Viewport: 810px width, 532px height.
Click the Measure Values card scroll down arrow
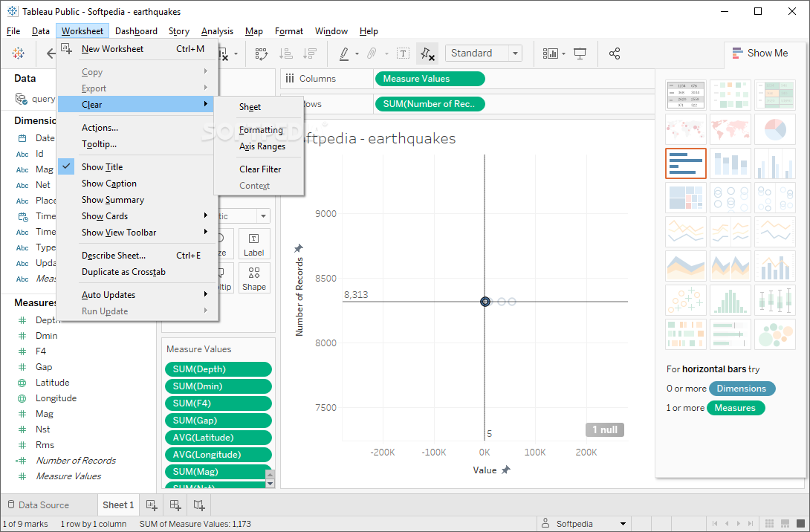click(270, 484)
